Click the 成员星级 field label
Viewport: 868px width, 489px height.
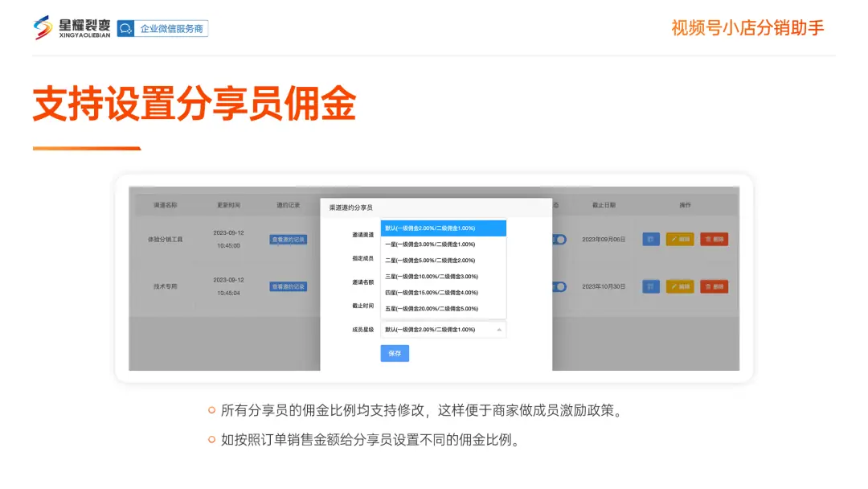(362, 330)
